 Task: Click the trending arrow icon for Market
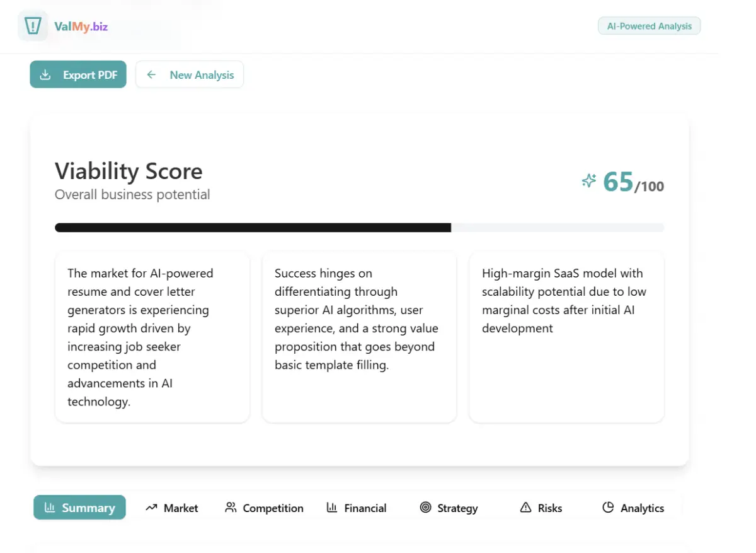point(151,508)
